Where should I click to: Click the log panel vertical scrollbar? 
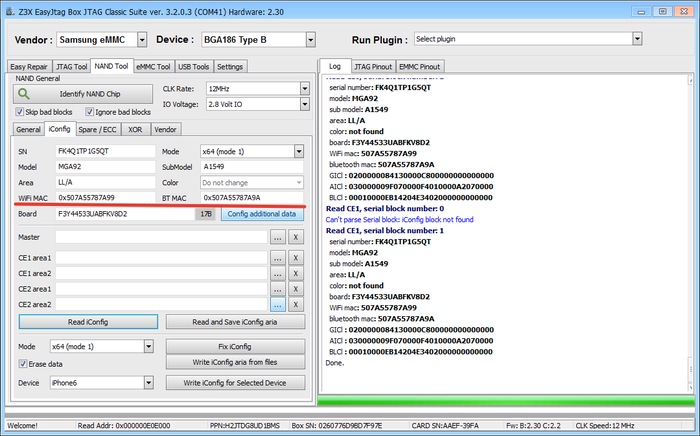point(691,232)
